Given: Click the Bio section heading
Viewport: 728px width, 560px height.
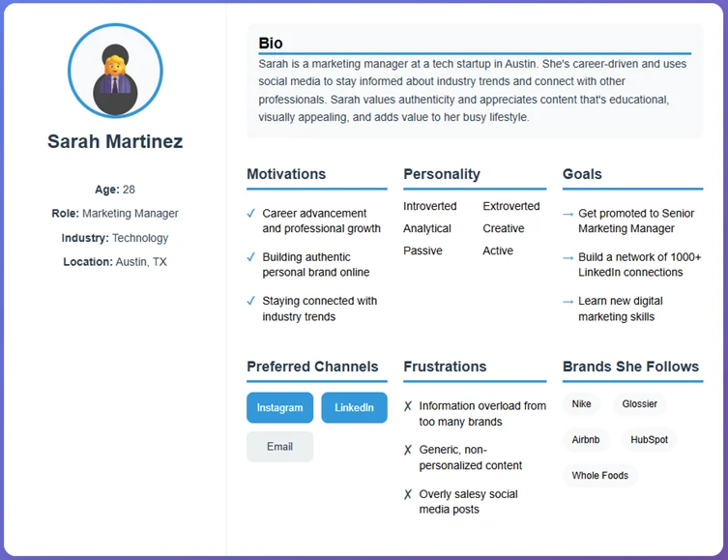Looking at the screenshot, I should (271, 44).
